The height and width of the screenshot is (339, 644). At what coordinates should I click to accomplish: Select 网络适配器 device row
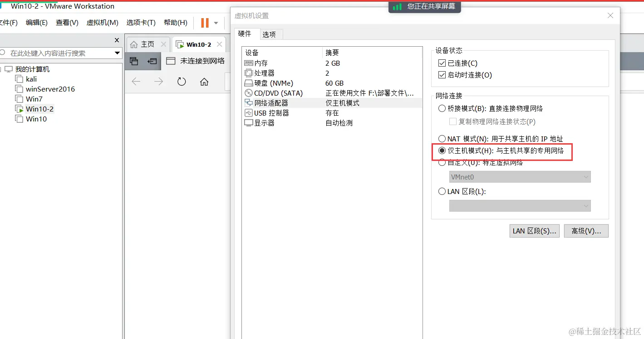332,103
